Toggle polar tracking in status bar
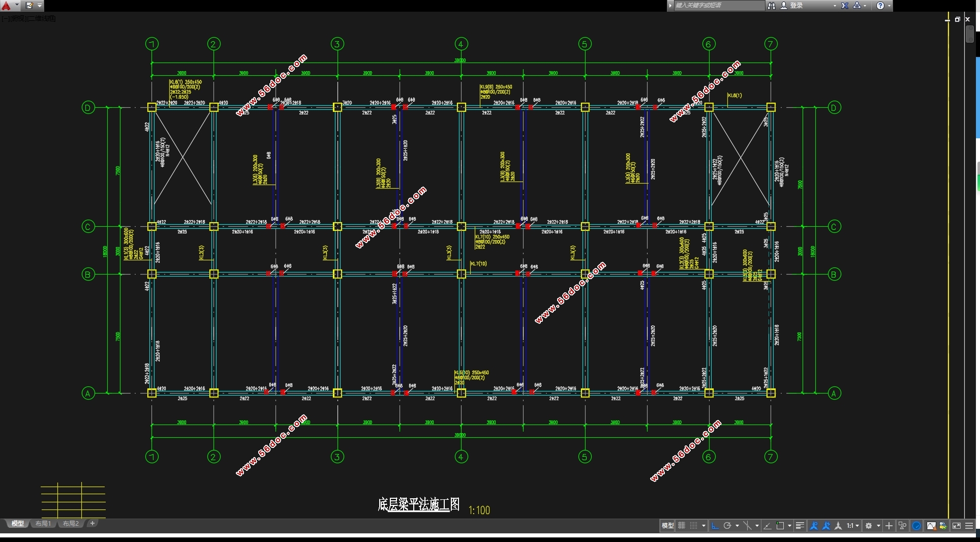The image size is (980, 542). tap(727, 526)
